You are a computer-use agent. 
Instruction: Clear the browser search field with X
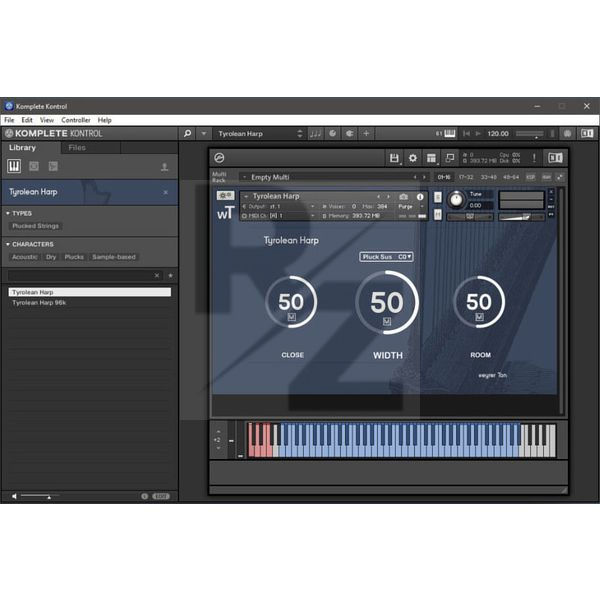pyautogui.click(x=157, y=276)
